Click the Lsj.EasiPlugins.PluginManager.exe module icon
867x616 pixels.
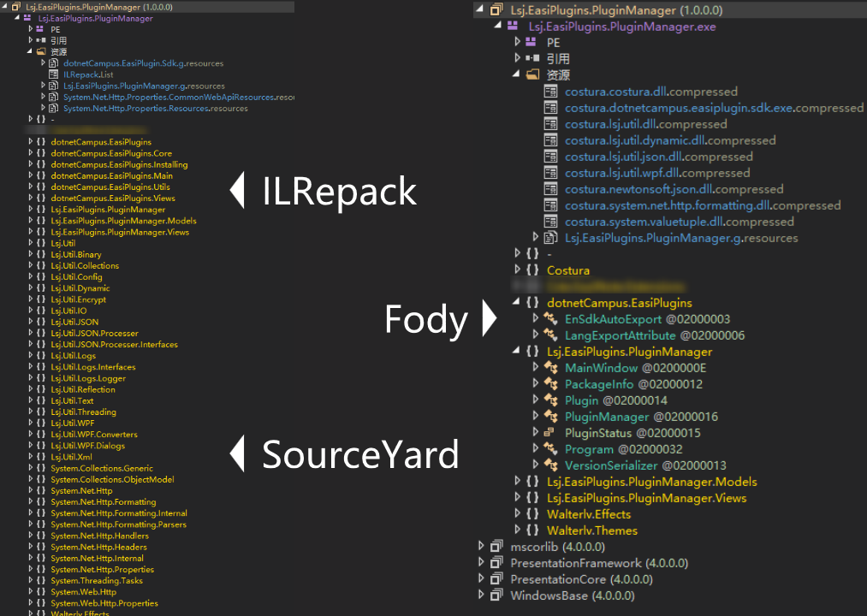514,27
